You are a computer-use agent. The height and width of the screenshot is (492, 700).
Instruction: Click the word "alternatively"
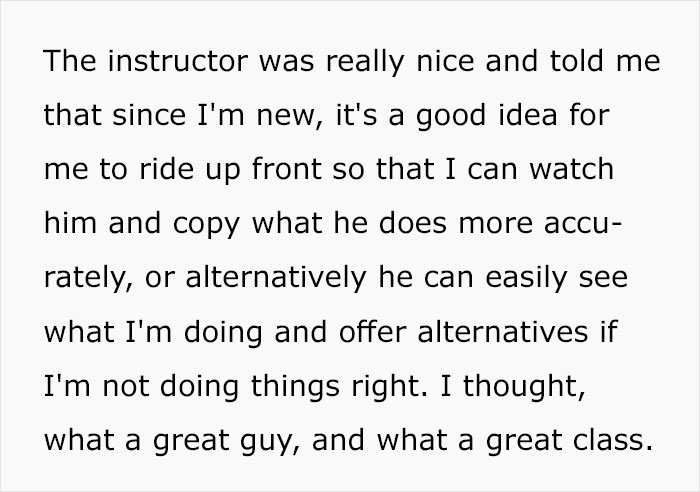click(276, 279)
